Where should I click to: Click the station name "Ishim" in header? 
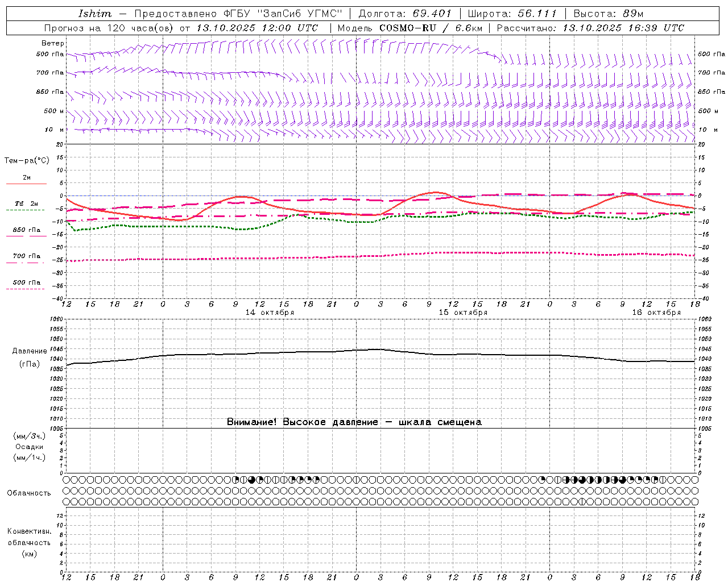click(95, 14)
